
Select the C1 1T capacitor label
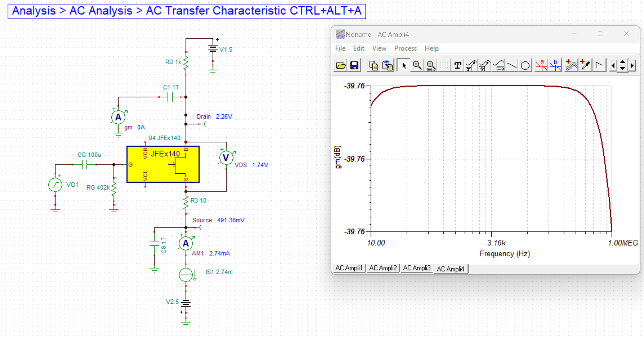coord(171,87)
